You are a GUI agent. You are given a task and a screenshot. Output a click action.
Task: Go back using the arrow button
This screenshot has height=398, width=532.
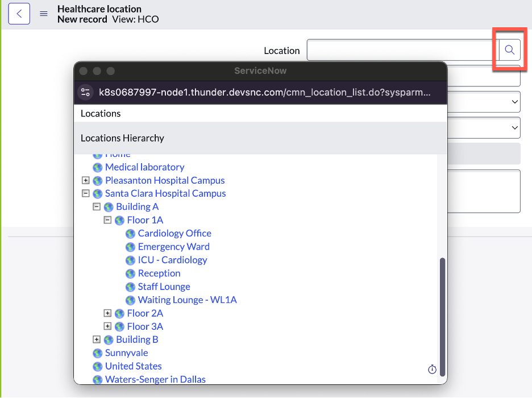coord(19,14)
